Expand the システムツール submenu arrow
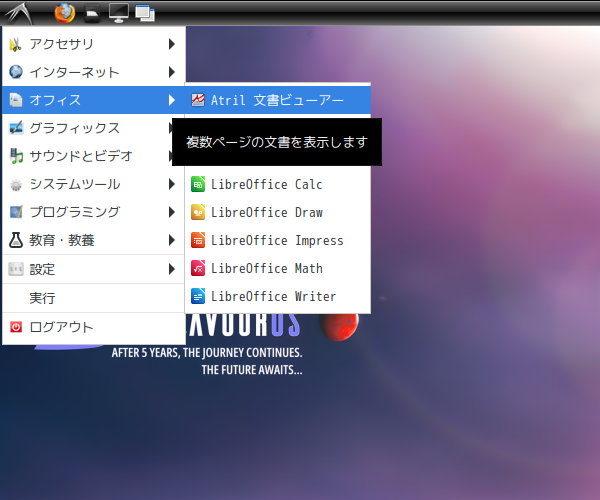Viewport: 600px width, 500px height. (x=172, y=184)
